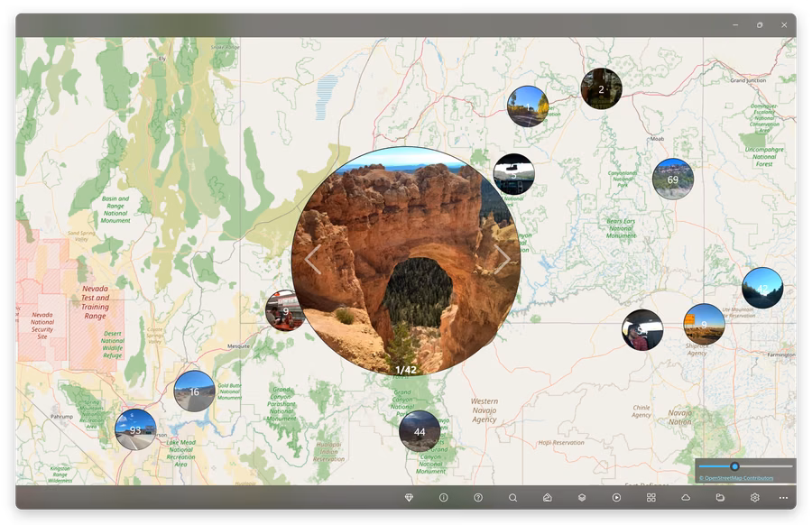The width and height of the screenshot is (812, 525).
Task: Minimize the window
Action: point(735,25)
